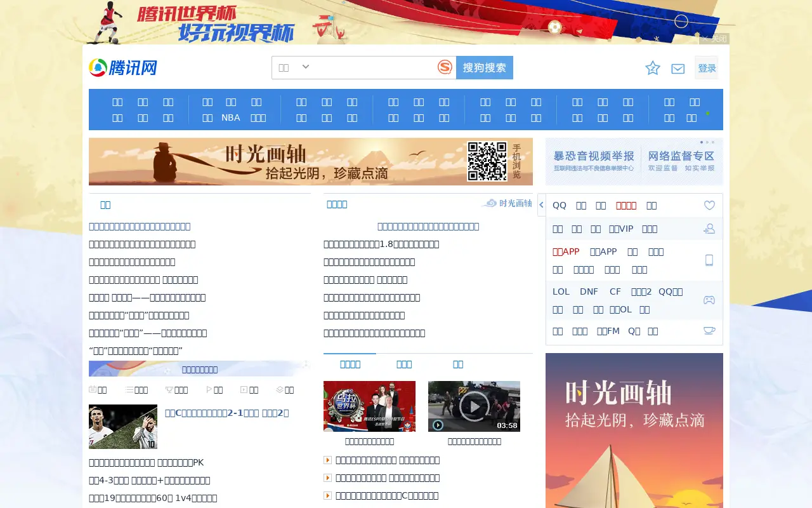The width and height of the screenshot is (812, 508).
Task: Collapse the quick links panel with the left chevron
Action: pos(541,204)
